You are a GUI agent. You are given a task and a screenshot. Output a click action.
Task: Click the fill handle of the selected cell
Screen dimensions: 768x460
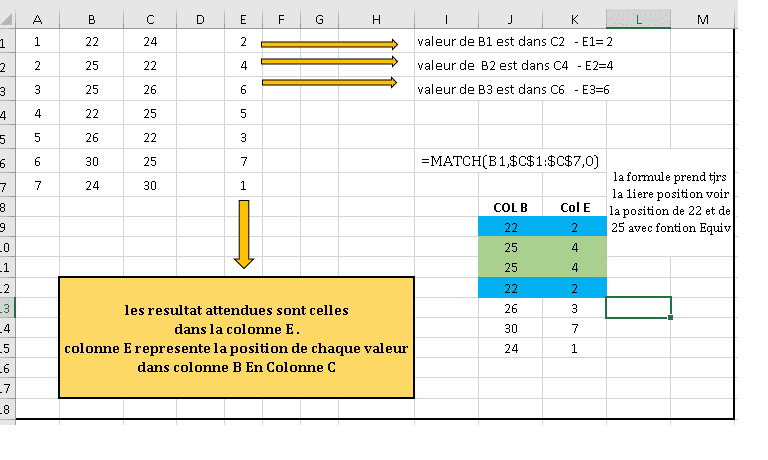coord(671,317)
